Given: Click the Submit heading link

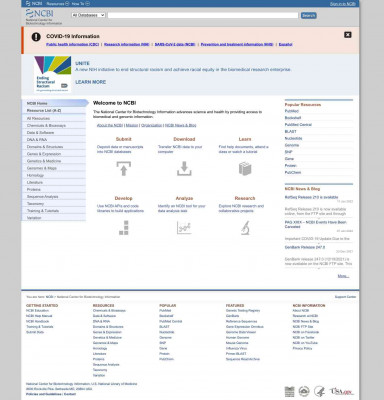Looking at the screenshot, I should point(124,139).
